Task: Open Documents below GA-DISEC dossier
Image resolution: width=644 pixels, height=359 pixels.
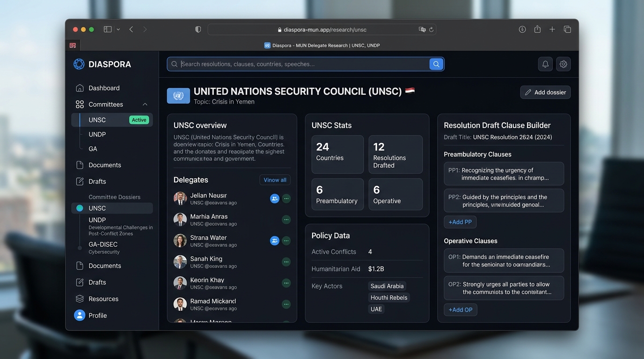Action: (99, 266)
